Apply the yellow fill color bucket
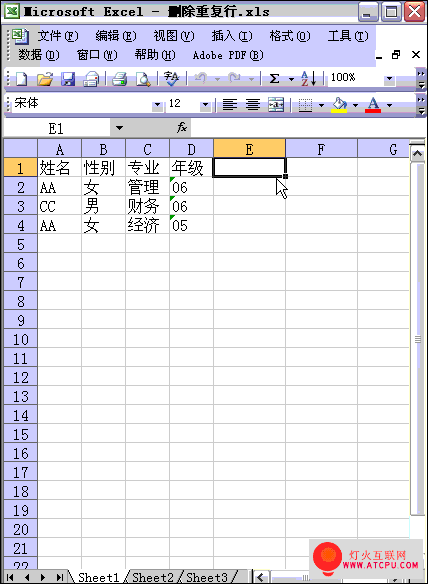Viewport: 428px width, 584px height. [339, 105]
